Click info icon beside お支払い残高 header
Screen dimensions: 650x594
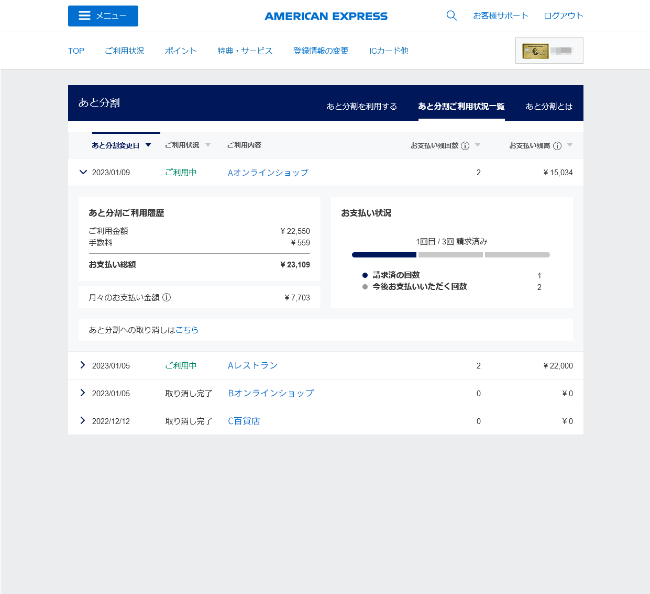coord(557,145)
